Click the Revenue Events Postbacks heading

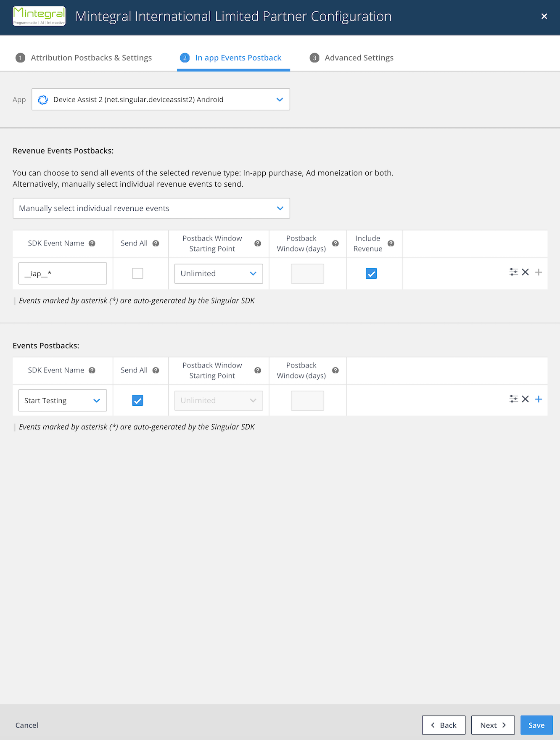63,151
